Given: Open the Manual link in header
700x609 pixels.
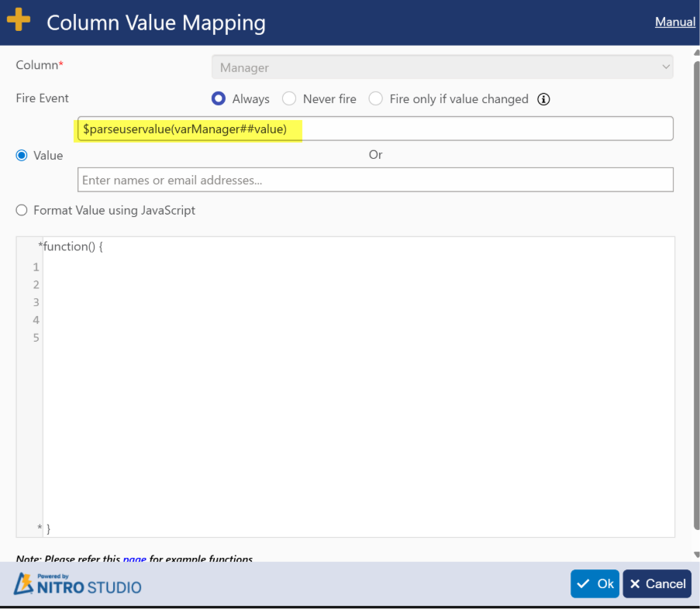Looking at the screenshot, I should pos(674,22).
